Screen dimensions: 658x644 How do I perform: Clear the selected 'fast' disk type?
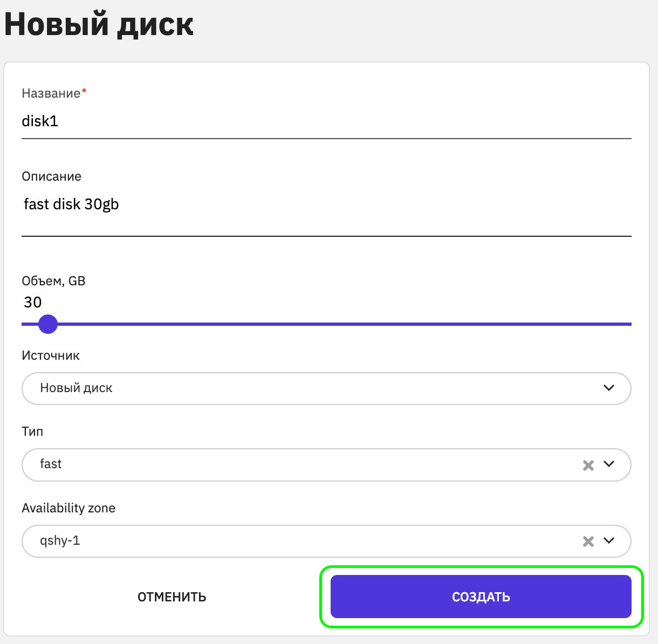pyautogui.click(x=588, y=465)
